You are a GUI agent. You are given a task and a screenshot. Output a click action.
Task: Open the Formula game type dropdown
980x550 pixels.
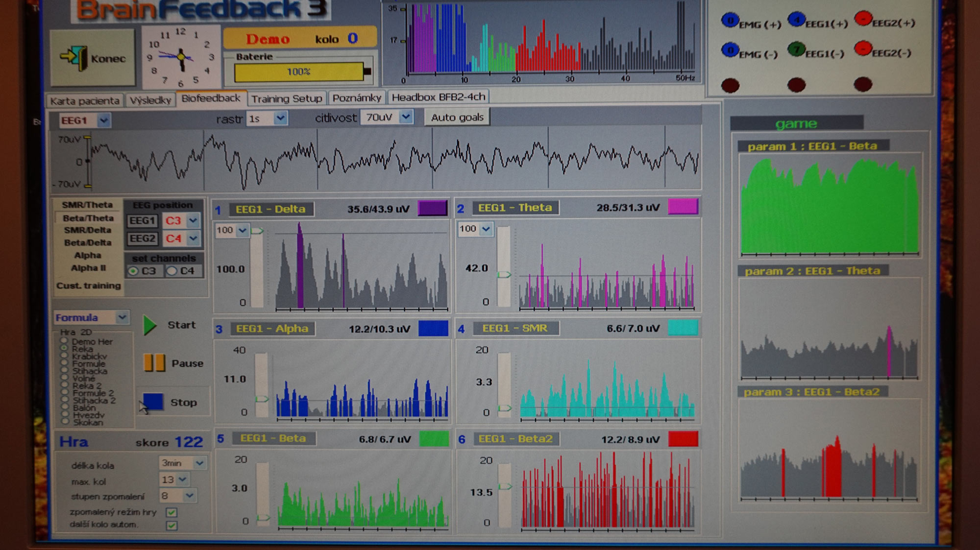[122, 317]
